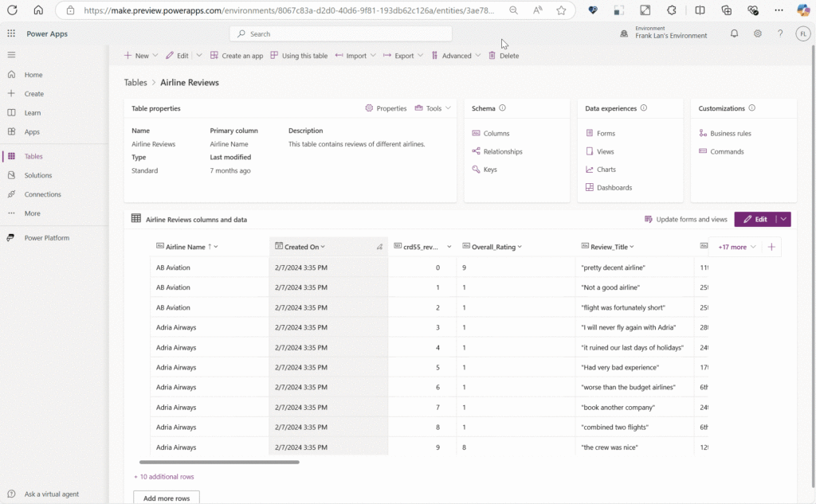Open the settings gear in header
This screenshot has height=504, width=816.
pos(757,33)
